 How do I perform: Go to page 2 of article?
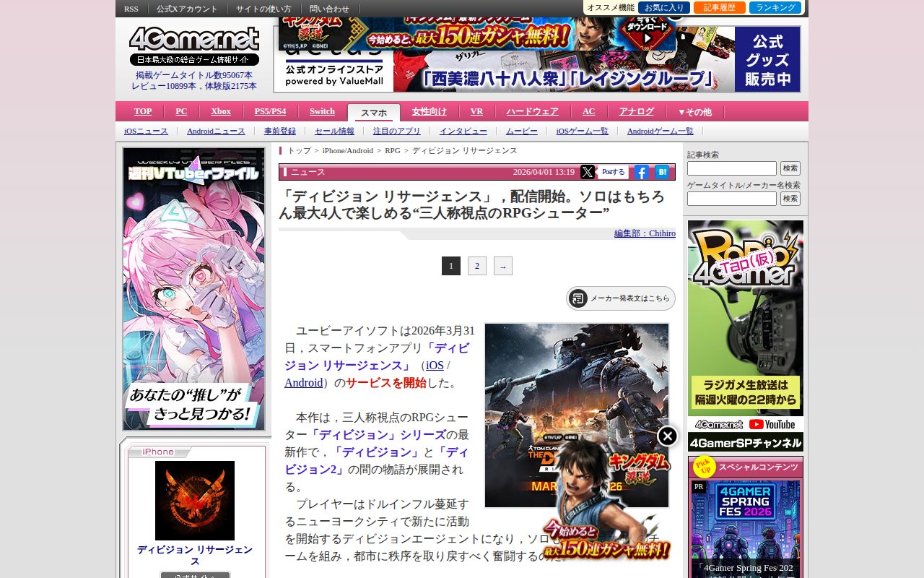tap(476, 266)
